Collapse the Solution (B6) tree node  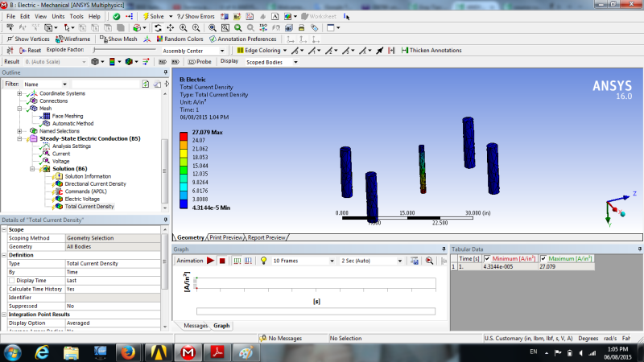(x=32, y=169)
